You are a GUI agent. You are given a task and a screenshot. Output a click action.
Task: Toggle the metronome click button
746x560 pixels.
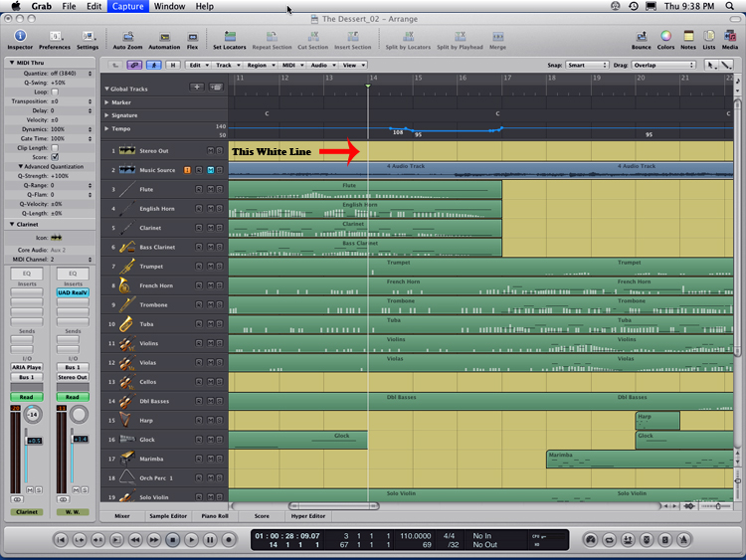(x=683, y=539)
